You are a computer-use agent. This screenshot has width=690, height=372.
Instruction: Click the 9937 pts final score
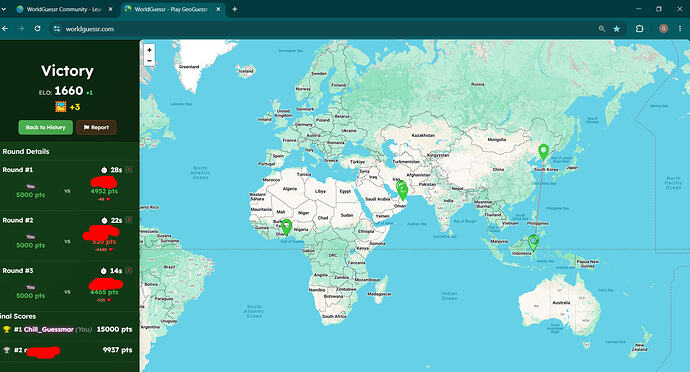point(117,350)
